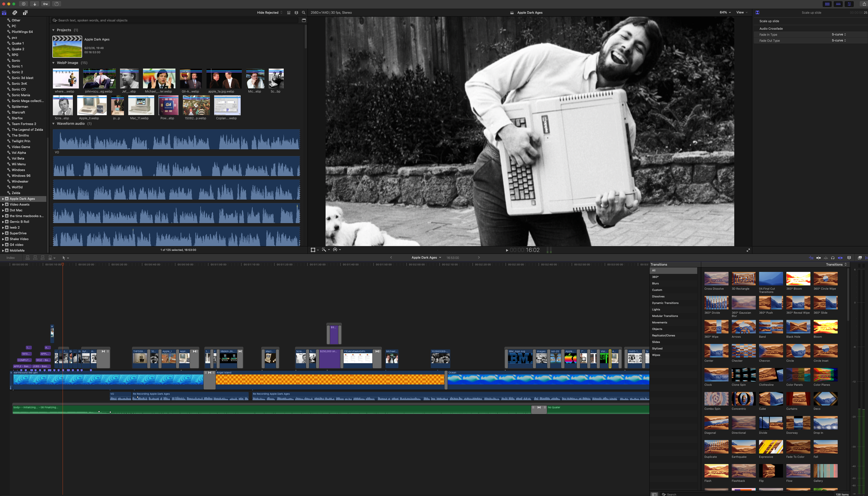
Task: Toggle video skimming
Action: [818, 258]
